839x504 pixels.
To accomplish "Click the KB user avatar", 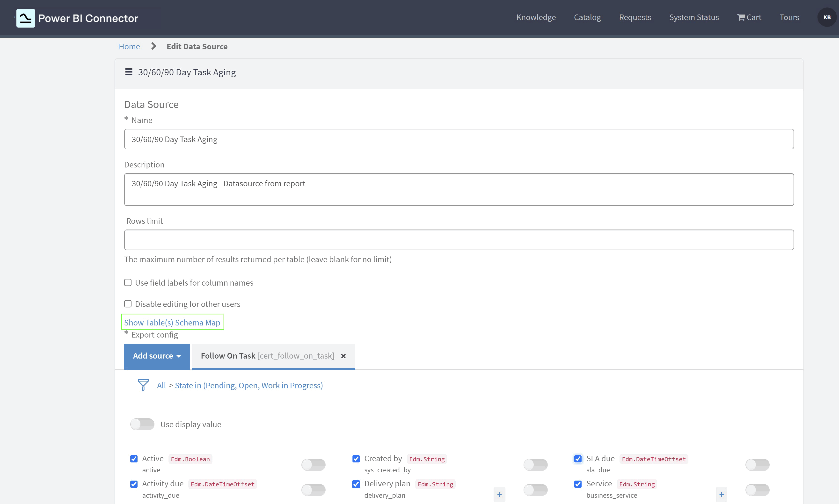I will [826, 17].
